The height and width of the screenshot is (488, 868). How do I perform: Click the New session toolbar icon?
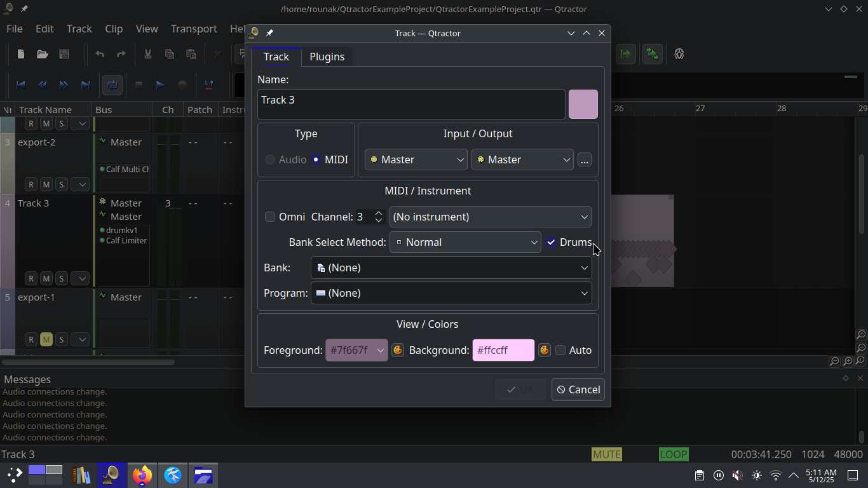(x=21, y=54)
